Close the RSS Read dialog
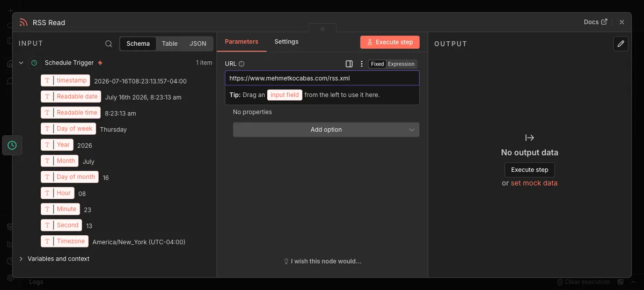 622,22
